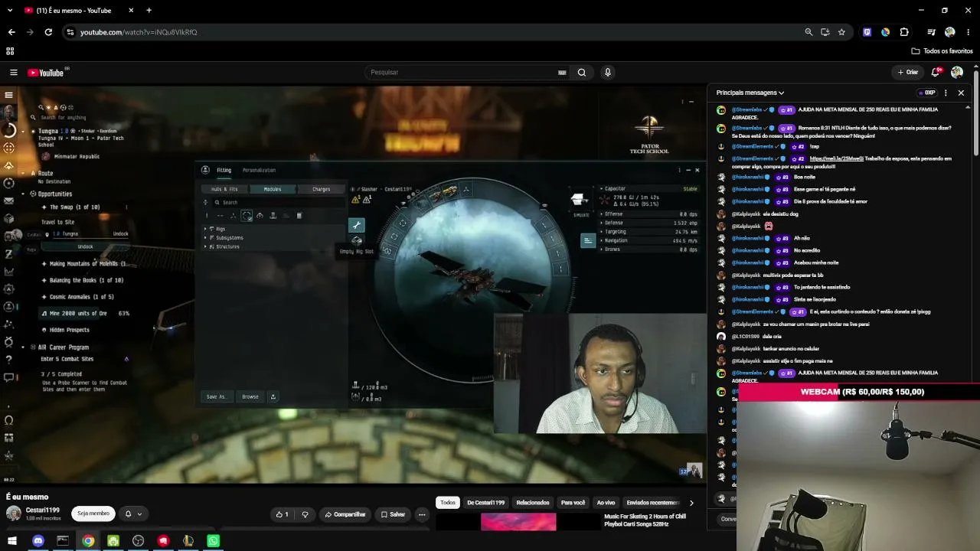Viewport: 980px width, 551px height.
Task: Collapse the Capacitor stats section
Action: (x=649, y=188)
